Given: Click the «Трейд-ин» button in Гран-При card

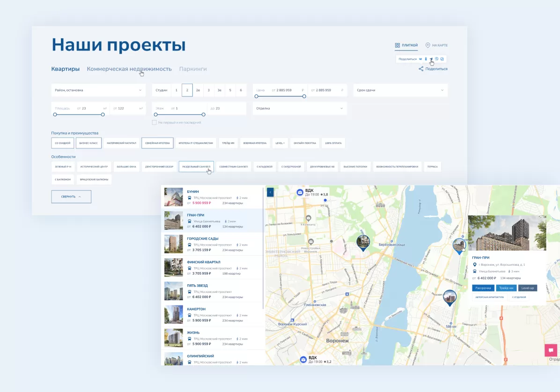Looking at the screenshot, I should tap(506, 288).
